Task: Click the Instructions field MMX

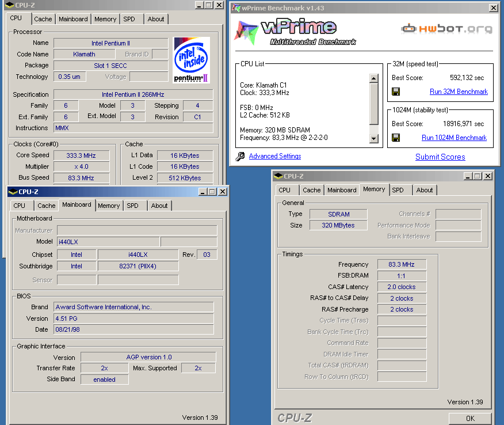Action: [133, 128]
